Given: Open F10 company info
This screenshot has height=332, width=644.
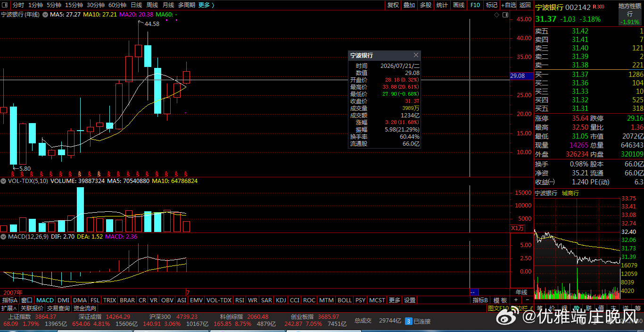Looking at the screenshot, I should [475, 5].
